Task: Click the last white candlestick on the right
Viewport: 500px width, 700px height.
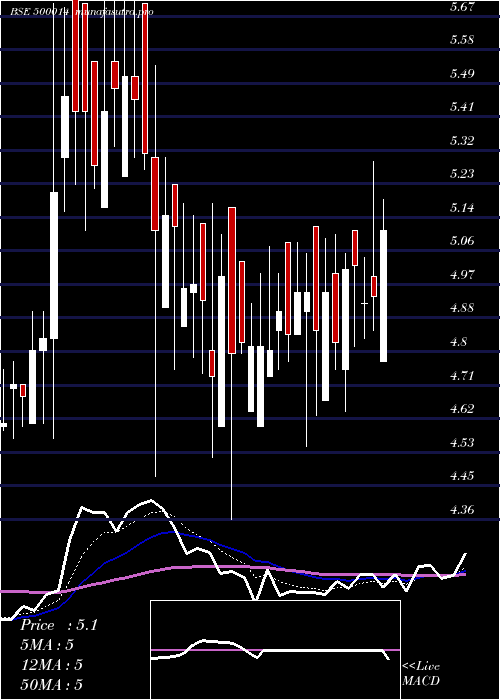Action: 383,296
